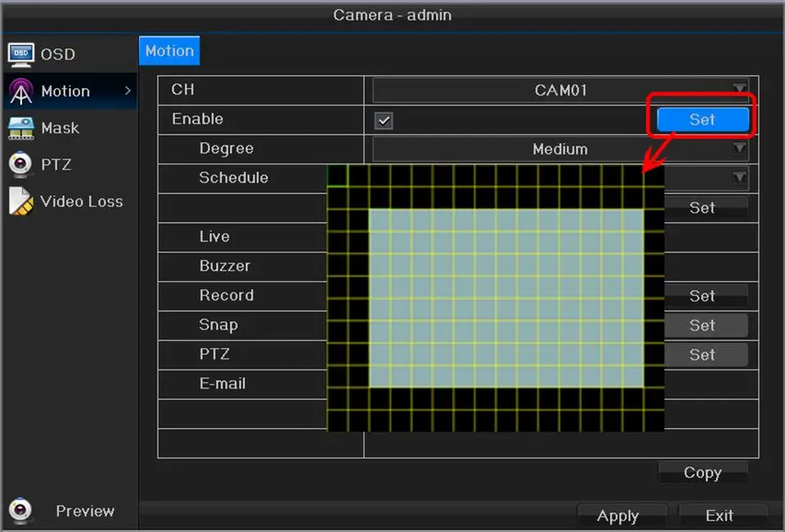This screenshot has width=785, height=532.
Task: Click the Motion chevron arrow in sidebar
Action: coord(128,91)
